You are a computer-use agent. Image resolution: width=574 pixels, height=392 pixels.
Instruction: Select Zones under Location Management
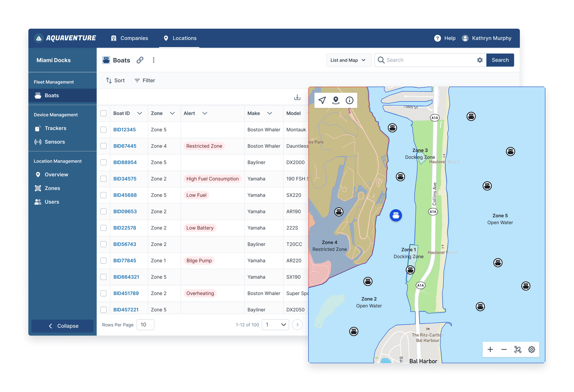38,188
